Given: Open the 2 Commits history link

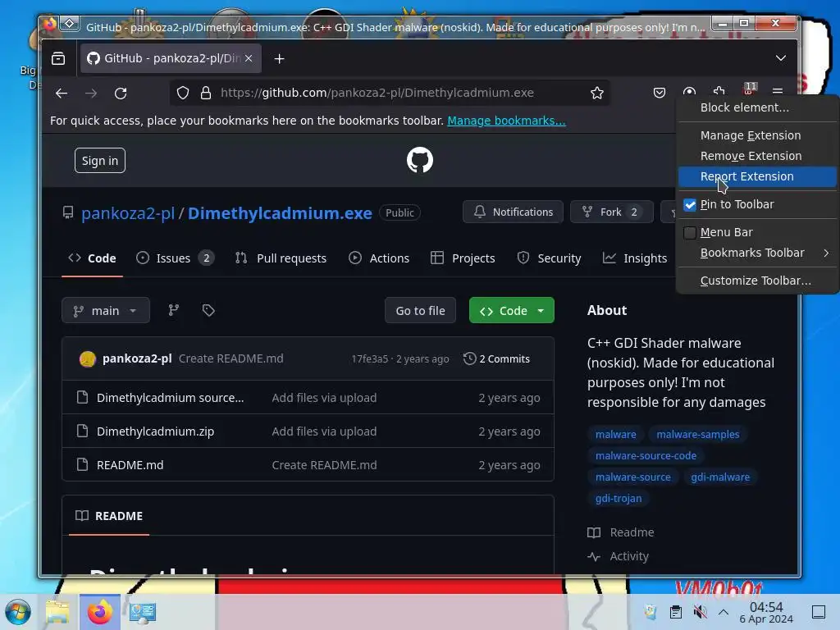Looking at the screenshot, I should pyautogui.click(x=496, y=359).
